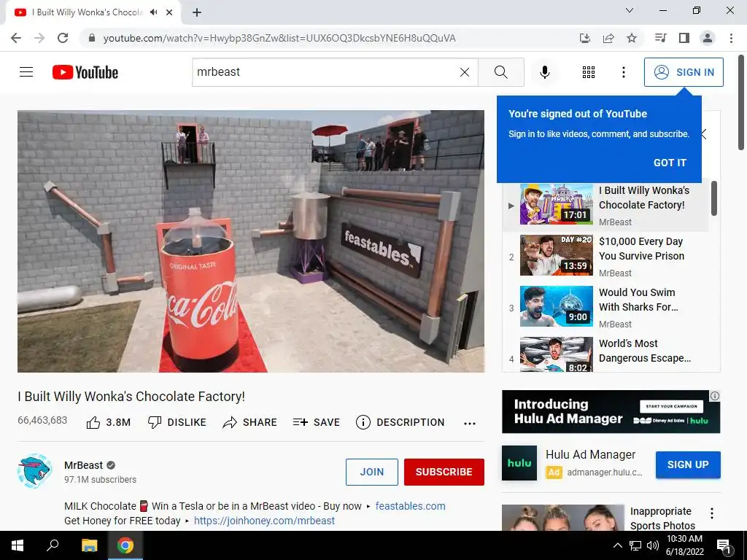Share this page from address bar
Image resolution: width=747 pixels, height=560 pixels.
click(x=608, y=38)
